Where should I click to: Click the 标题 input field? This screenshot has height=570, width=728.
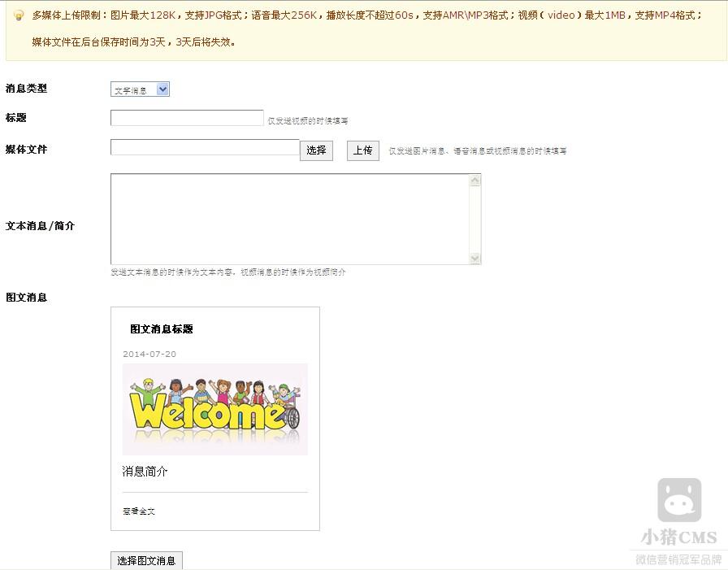(187, 118)
